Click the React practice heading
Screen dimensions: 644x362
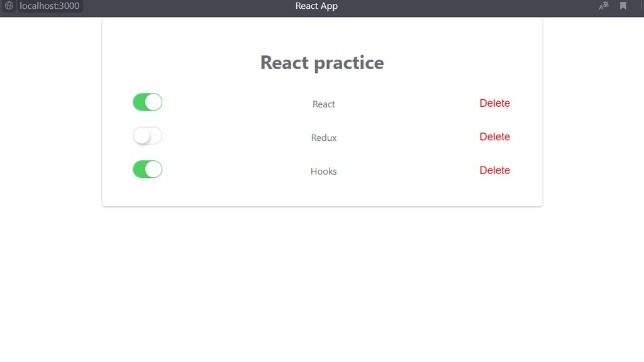[x=321, y=62]
